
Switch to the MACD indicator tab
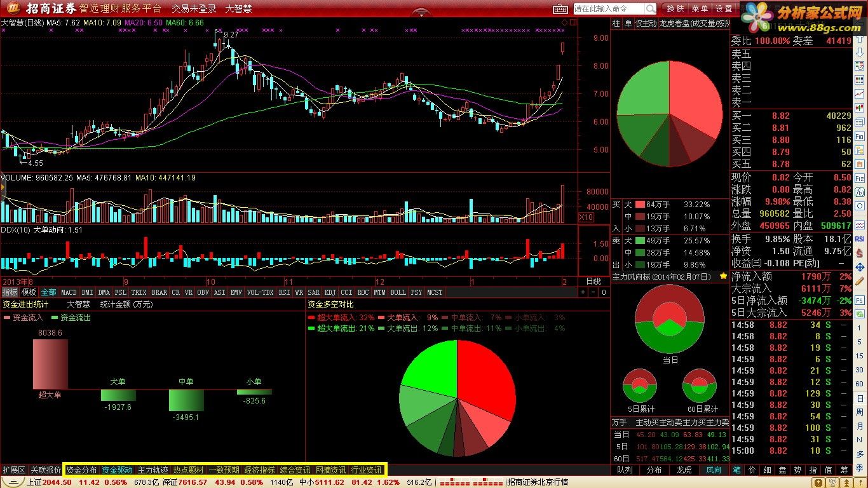(69, 292)
